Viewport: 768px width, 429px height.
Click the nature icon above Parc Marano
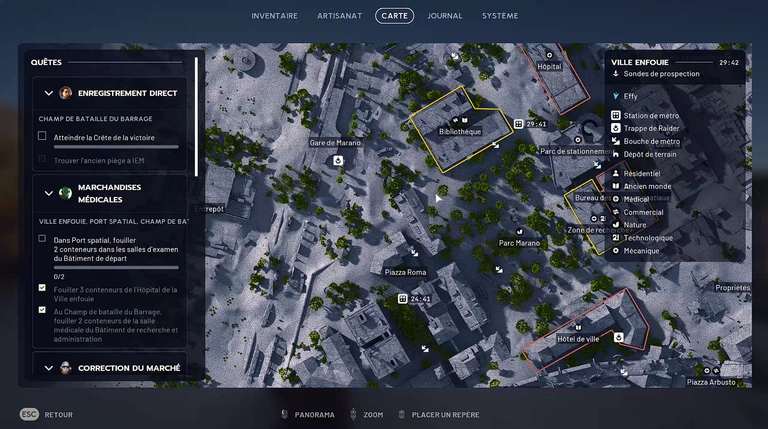pyautogui.click(x=519, y=232)
